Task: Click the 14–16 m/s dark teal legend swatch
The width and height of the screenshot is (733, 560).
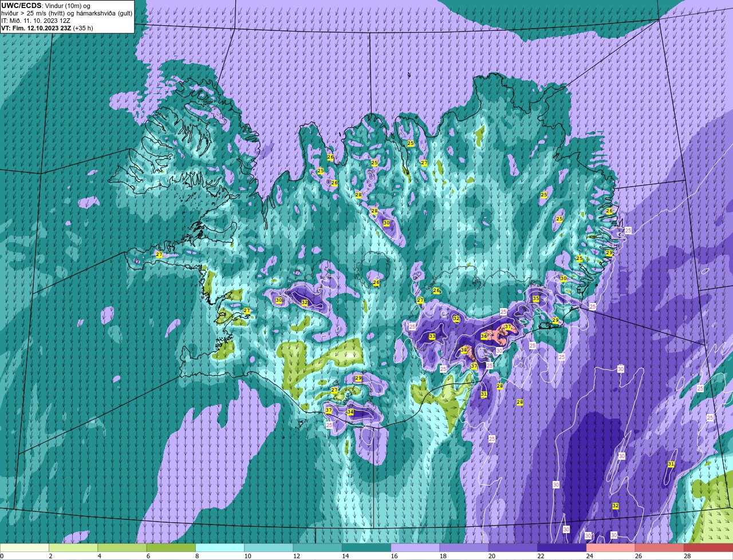Action: 366,547
